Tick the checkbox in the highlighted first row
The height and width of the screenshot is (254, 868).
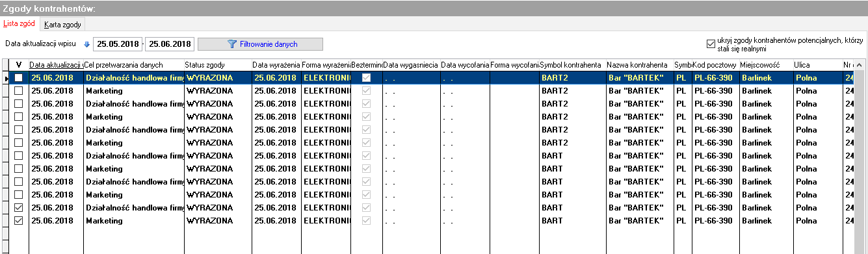click(x=18, y=77)
